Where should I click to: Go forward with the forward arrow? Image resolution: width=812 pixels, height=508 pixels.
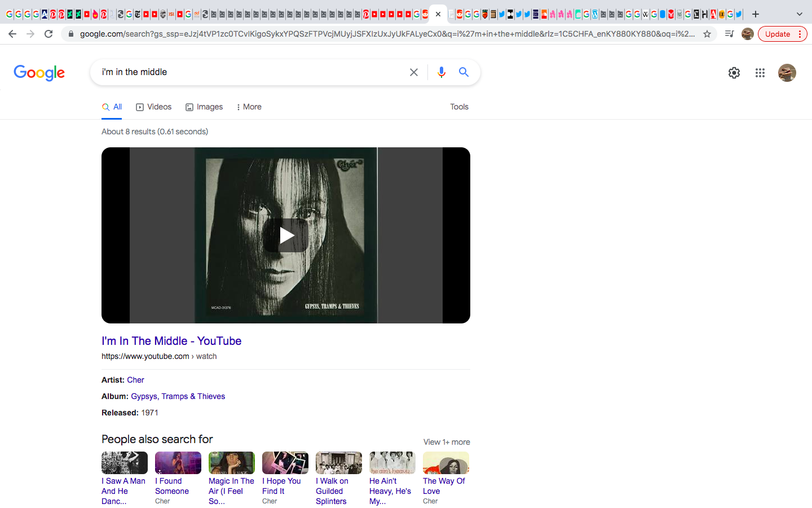pyautogui.click(x=30, y=34)
